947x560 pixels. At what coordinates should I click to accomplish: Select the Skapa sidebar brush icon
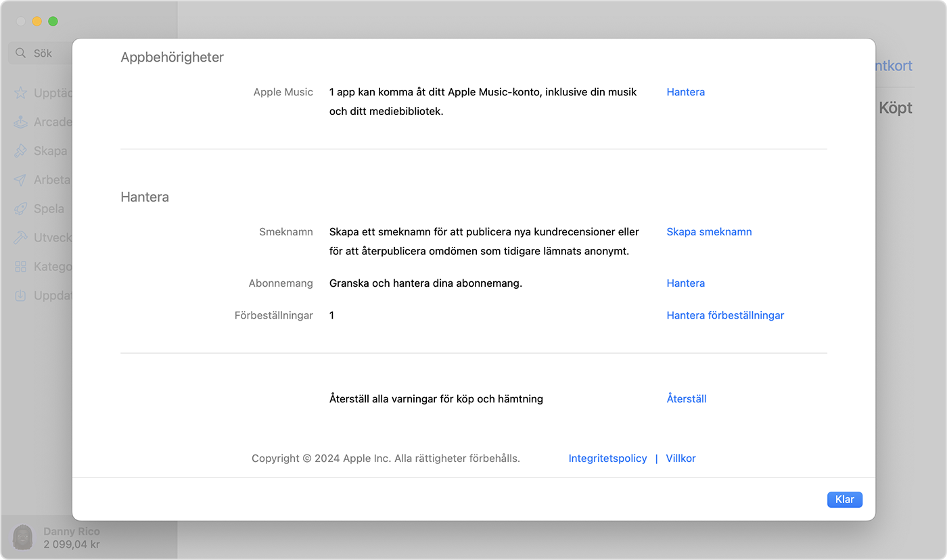21,151
